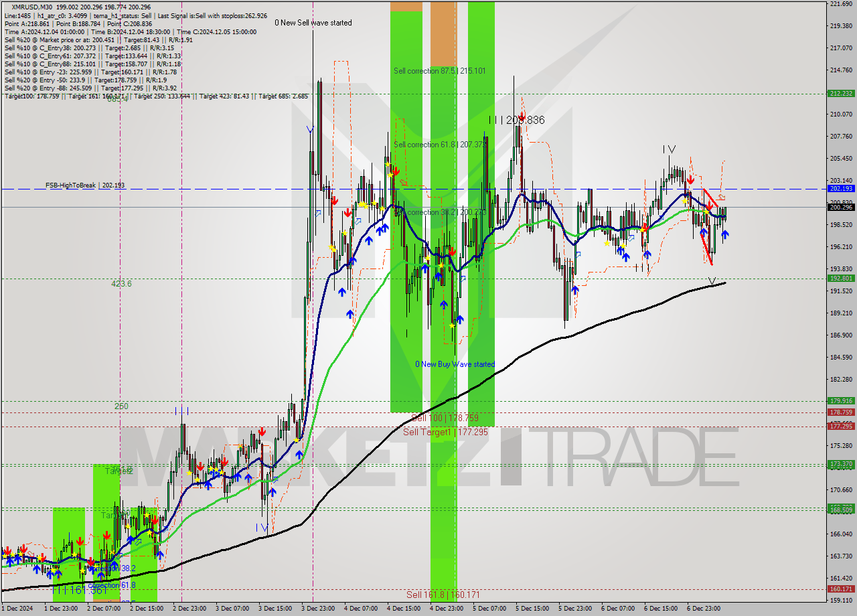
Task: Click the 'Sell %20 @ Entry -50: 233.9' line
Action: pos(86,80)
